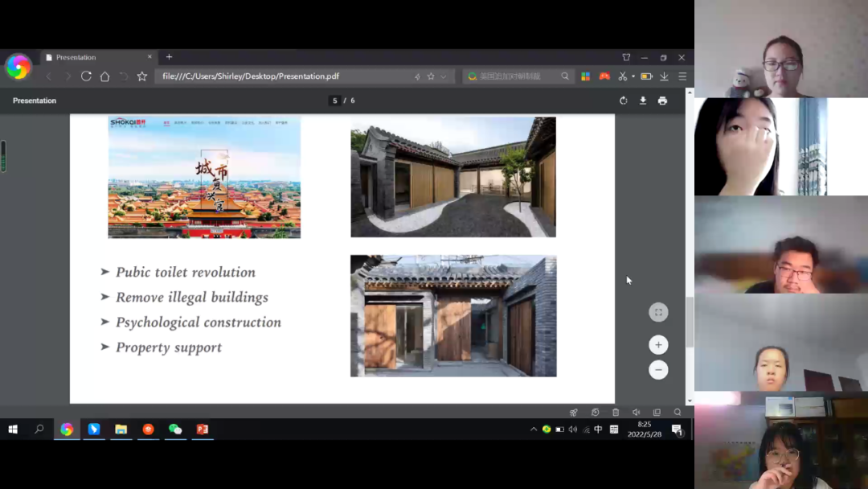Toggle Chinese input method indicator
Viewport: 868px width, 489px height.
point(598,429)
